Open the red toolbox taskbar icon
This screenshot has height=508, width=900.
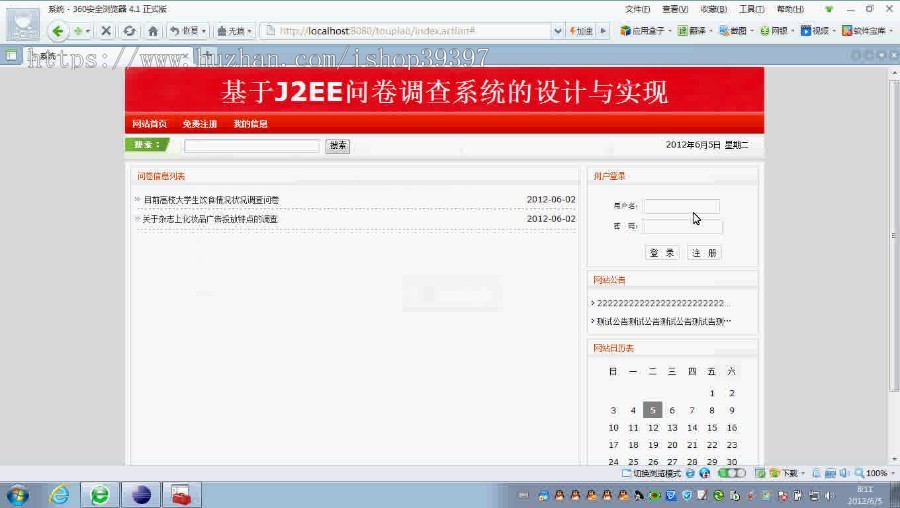click(181, 495)
